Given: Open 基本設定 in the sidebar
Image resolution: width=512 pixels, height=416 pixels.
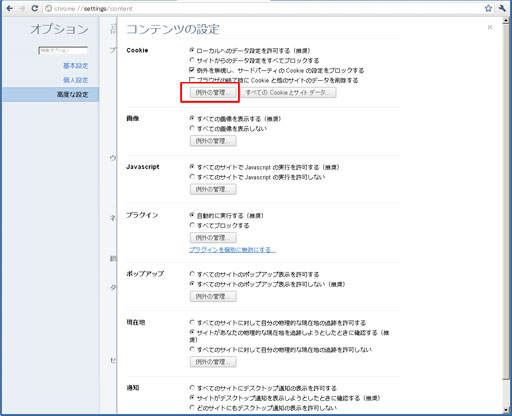Looking at the screenshot, I should click(76, 66).
